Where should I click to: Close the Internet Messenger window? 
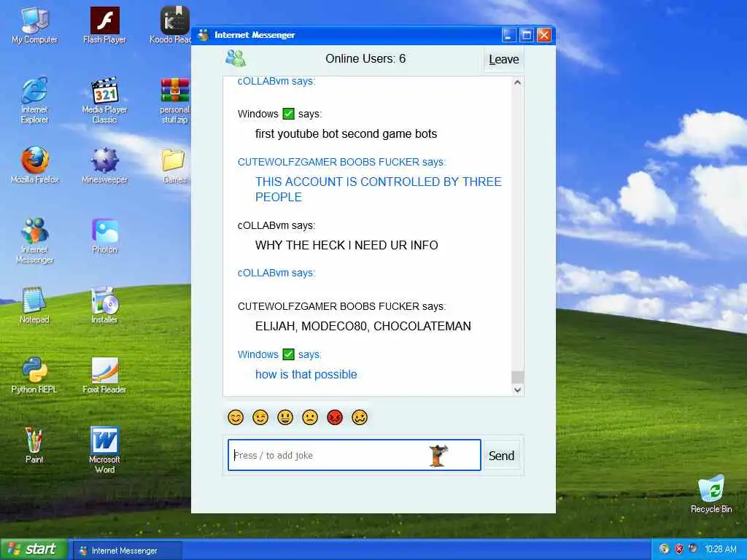[x=544, y=35]
